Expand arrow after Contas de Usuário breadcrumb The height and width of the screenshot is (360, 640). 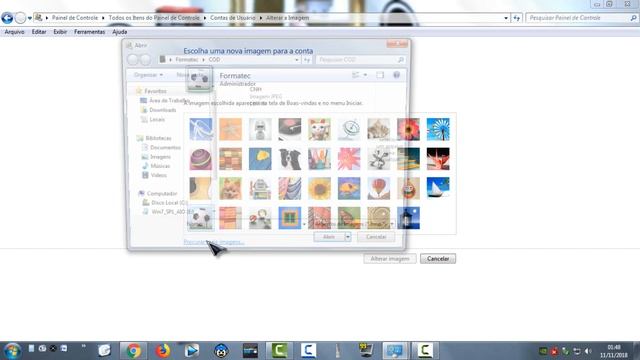pyautogui.click(x=260, y=18)
